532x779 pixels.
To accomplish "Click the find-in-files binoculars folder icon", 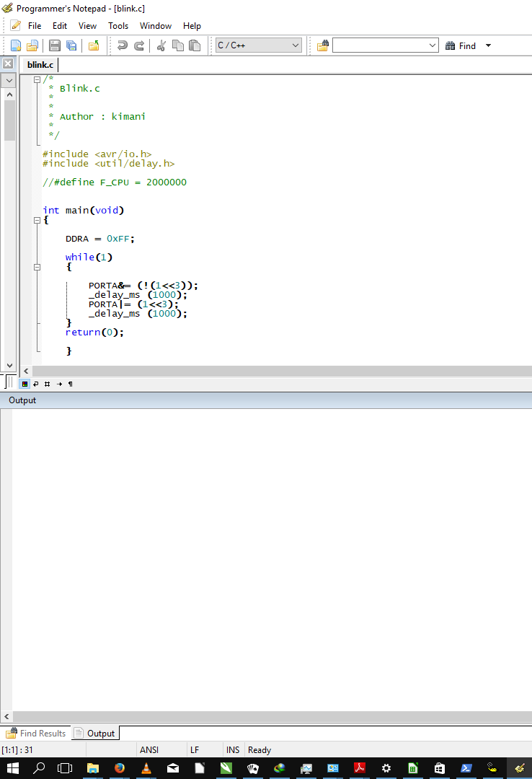I will [323, 45].
